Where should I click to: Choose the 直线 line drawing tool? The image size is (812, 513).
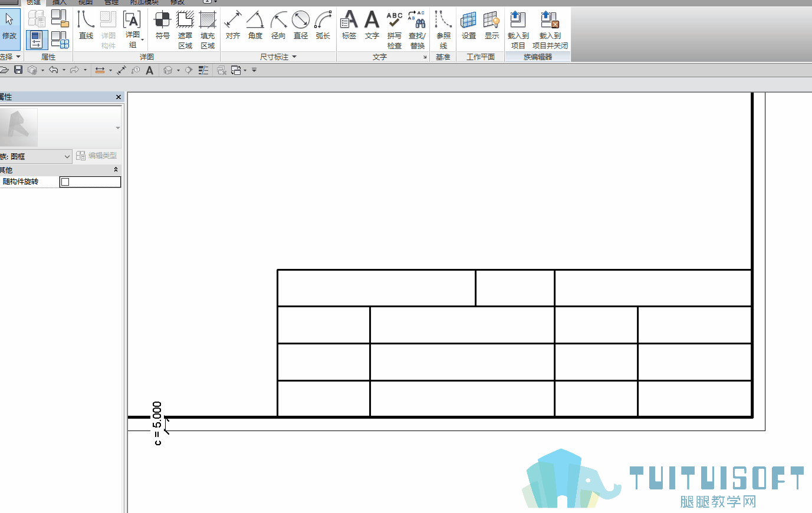(86, 26)
